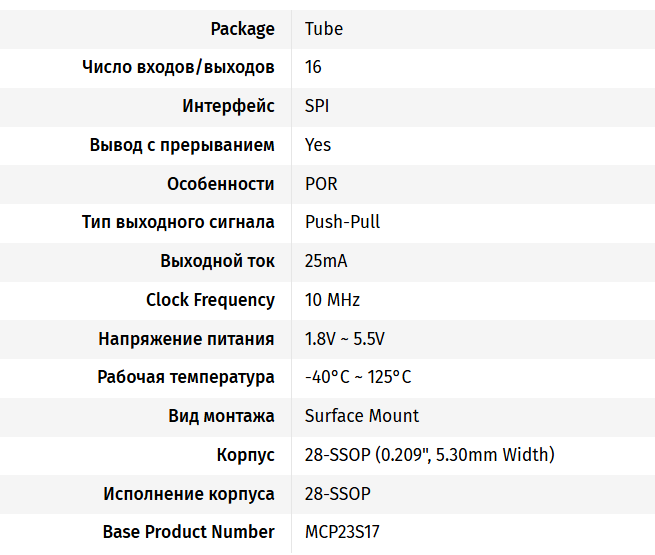
Task: Click the Число входов/выходов label
Action: (x=178, y=67)
